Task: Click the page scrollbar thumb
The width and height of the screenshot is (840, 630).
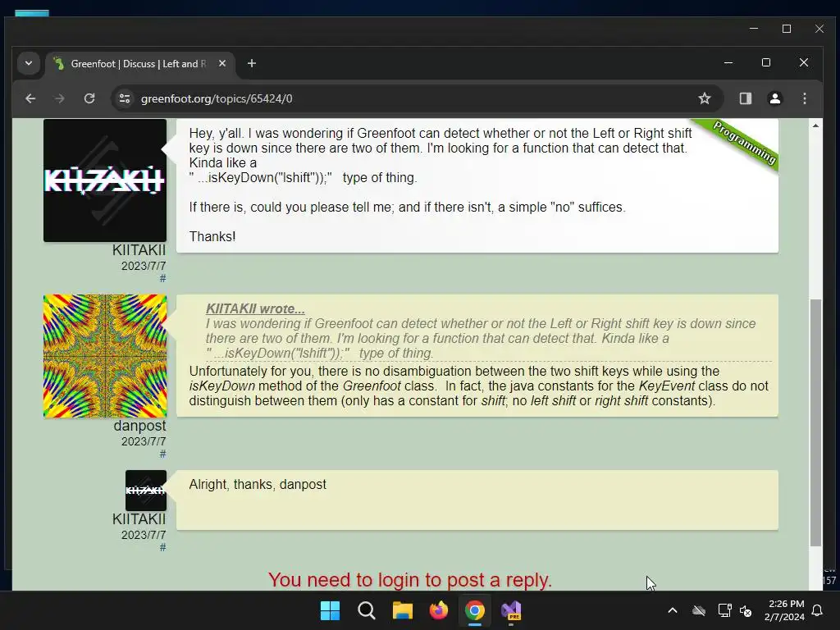Action: click(x=815, y=422)
